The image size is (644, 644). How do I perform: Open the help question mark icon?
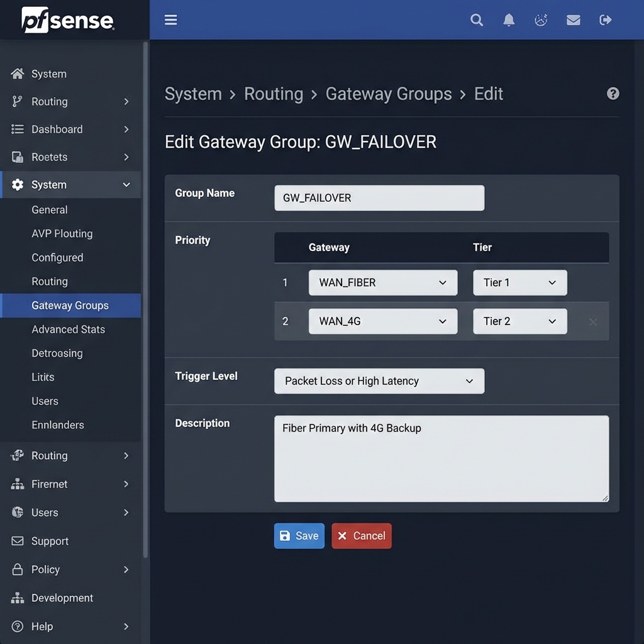pos(613,94)
